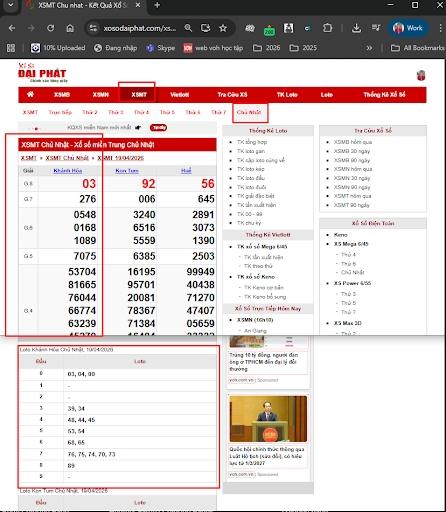
Task: Open the Thống Kê Xổ Số menu
Action: tap(384, 95)
